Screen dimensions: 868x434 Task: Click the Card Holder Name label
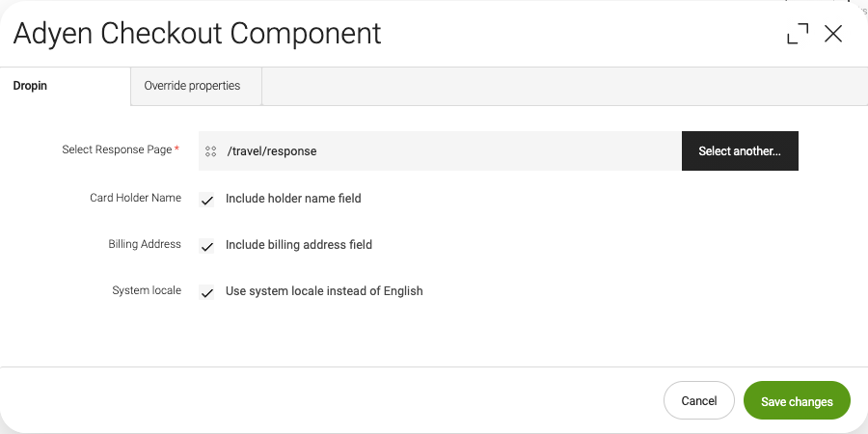pyautogui.click(x=135, y=198)
